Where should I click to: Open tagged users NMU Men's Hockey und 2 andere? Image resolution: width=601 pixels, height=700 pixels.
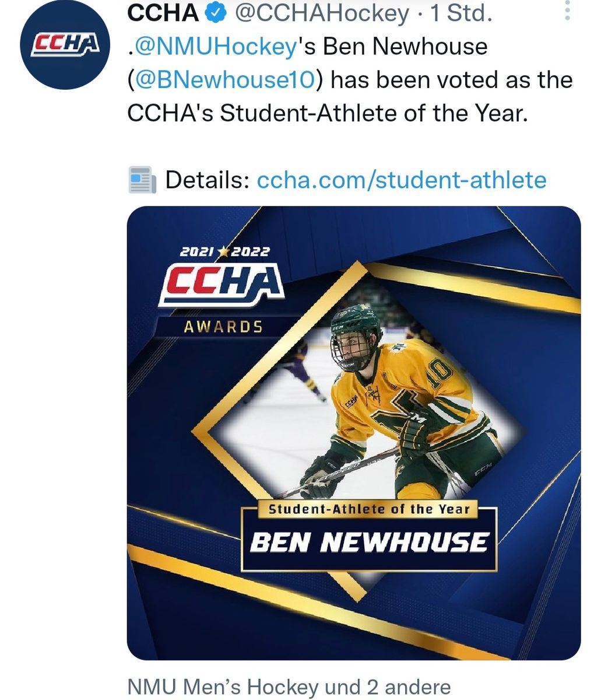tap(289, 687)
